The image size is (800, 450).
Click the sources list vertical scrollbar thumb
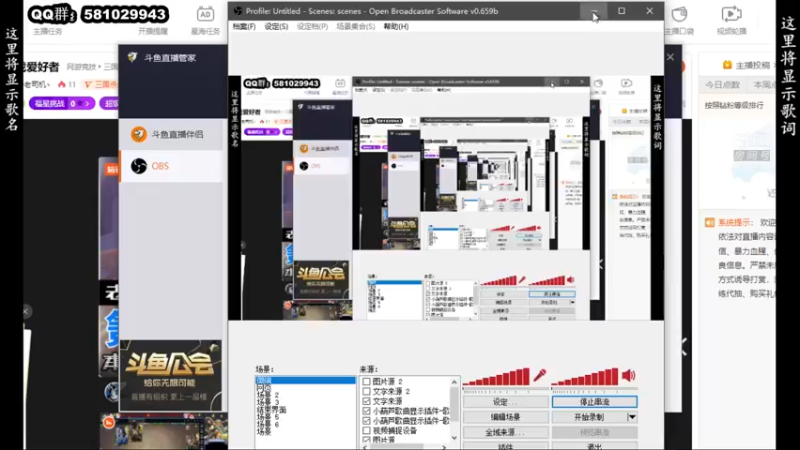pos(454,404)
